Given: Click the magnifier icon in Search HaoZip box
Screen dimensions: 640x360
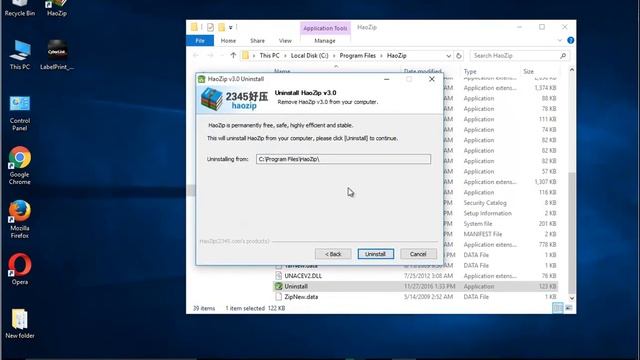Looking at the screenshot, I should (563, 56).
